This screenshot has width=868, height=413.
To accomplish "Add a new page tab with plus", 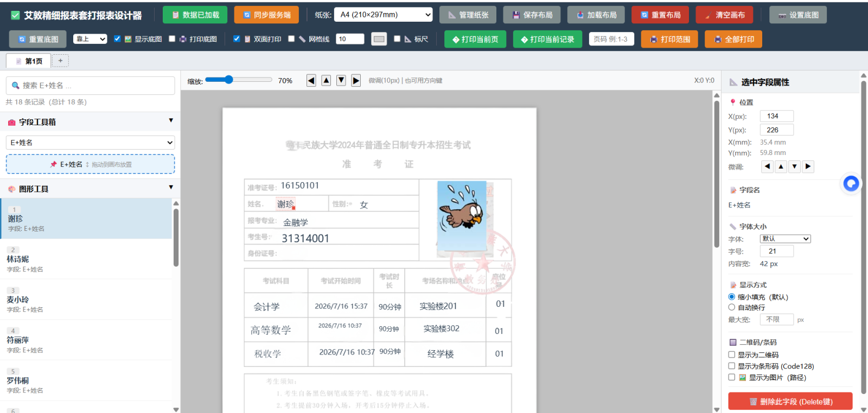I will [x=60, y=61].
